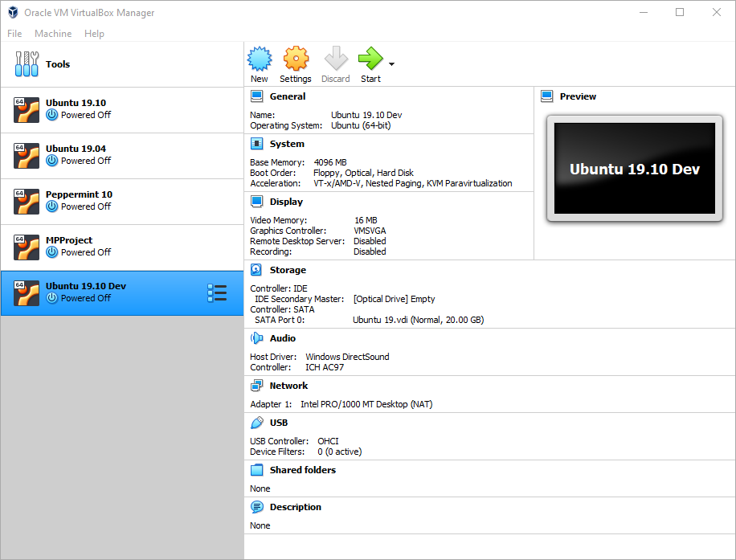Click the System section chip icon

pos(257,144)
